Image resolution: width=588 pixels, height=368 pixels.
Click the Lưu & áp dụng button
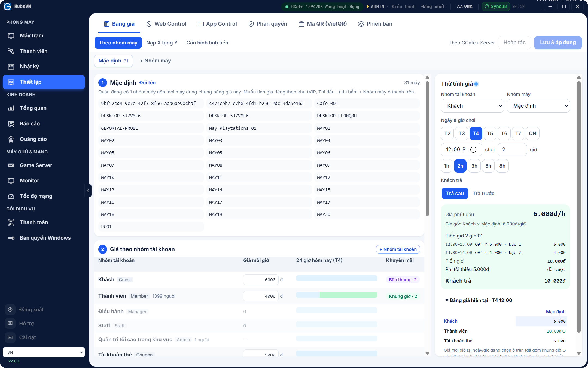point(558,43)
